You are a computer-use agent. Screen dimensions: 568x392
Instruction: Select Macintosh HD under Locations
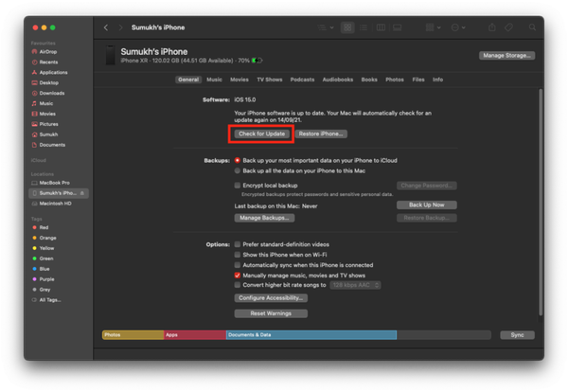(51, 204)
